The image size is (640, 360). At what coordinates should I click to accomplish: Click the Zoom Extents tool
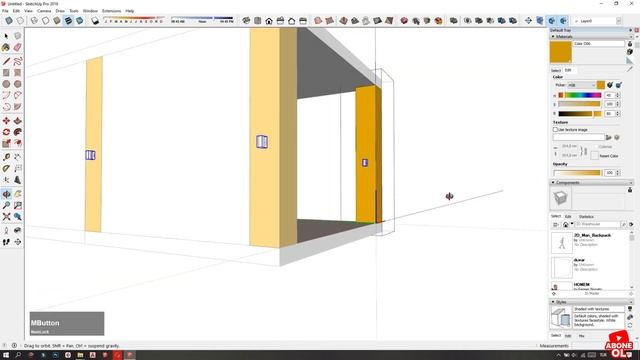click(x=6, y=217)
